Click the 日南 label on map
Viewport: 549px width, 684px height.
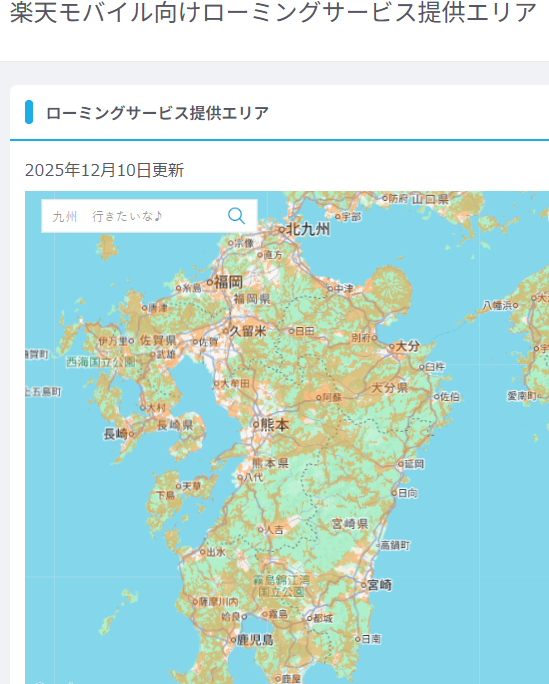[x=371, y=639]
